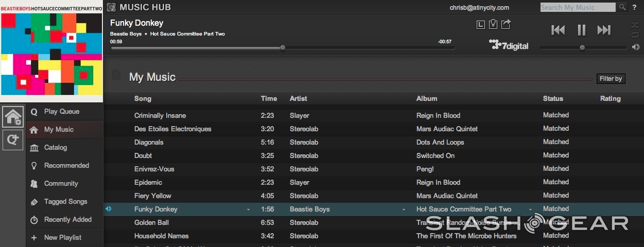Click the home settings icon in left strip

(13, 116)
